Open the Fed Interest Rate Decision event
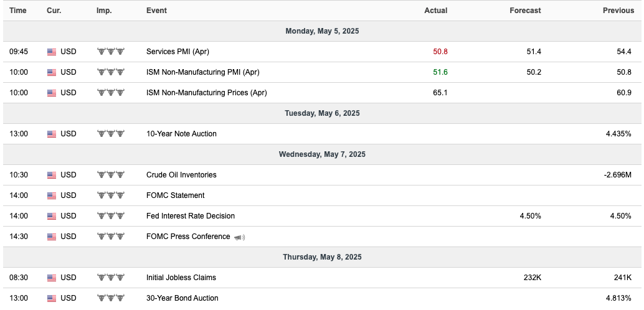The height and width of the screenshot is (310, 644). coord(191,216)
